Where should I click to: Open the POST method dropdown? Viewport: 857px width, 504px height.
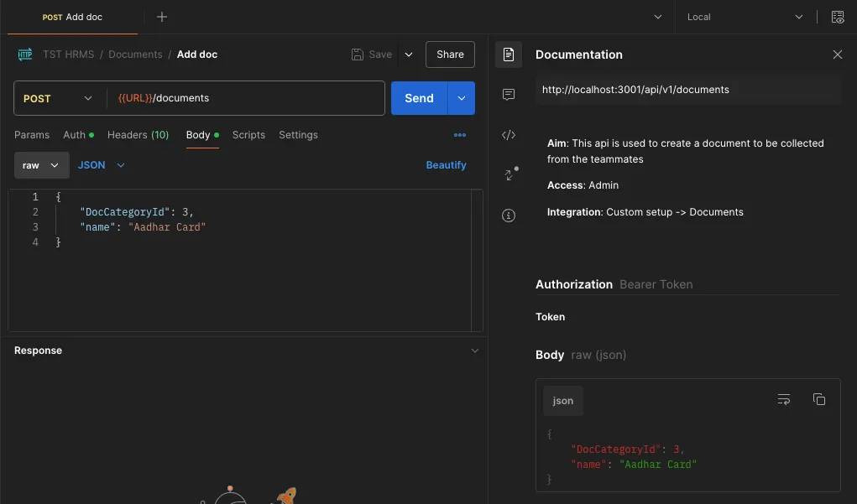click(x=57, y=98)
